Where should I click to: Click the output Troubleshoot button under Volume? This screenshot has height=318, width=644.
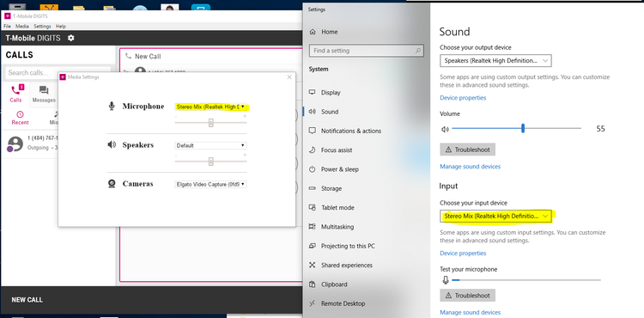(x=467, y=150)
